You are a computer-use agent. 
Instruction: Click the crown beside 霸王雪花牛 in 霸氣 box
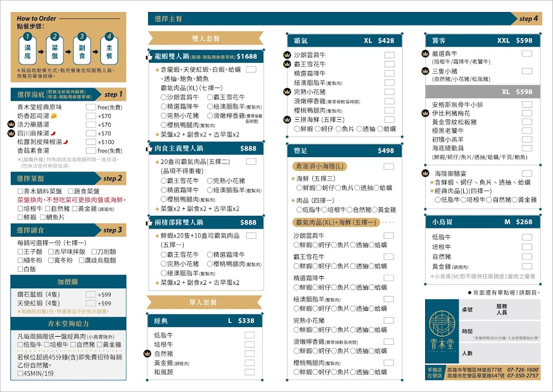tap(287, 64)
